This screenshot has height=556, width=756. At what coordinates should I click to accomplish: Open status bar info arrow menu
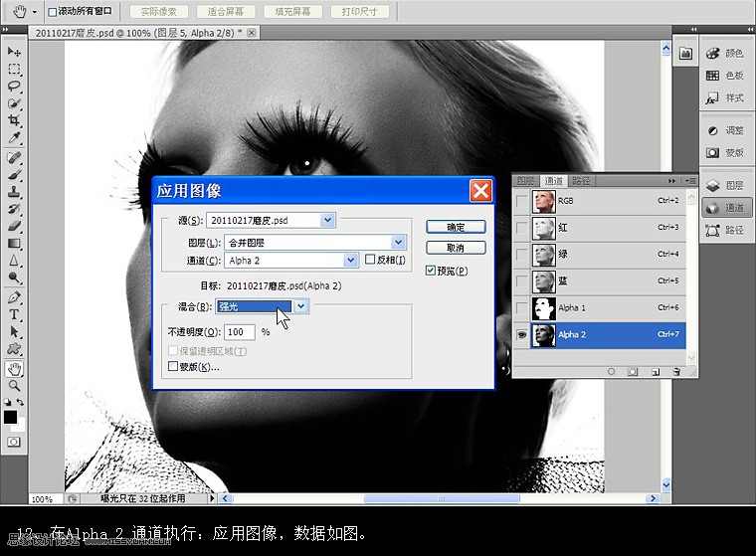[x=212, y=498]
